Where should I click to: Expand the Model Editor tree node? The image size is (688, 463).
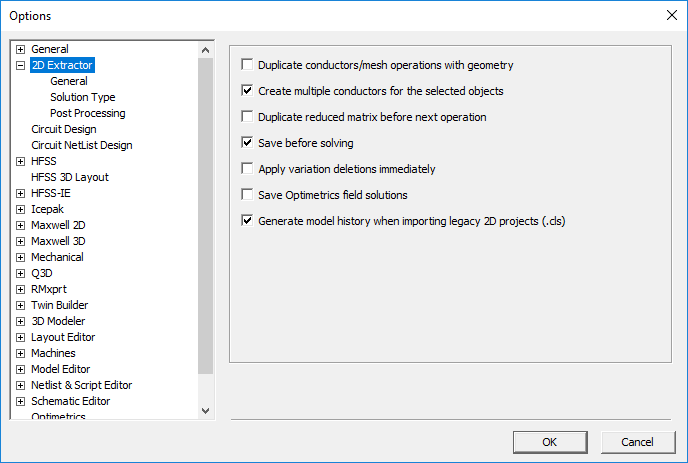[x=20, y=370]
